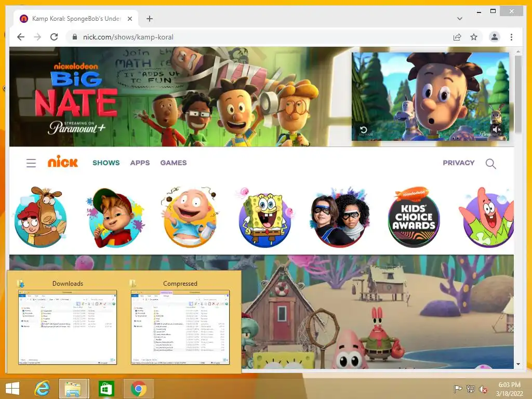Open the APPS menu item
The width and height of the screenshot is (532, 399).
tap(140, 163)
